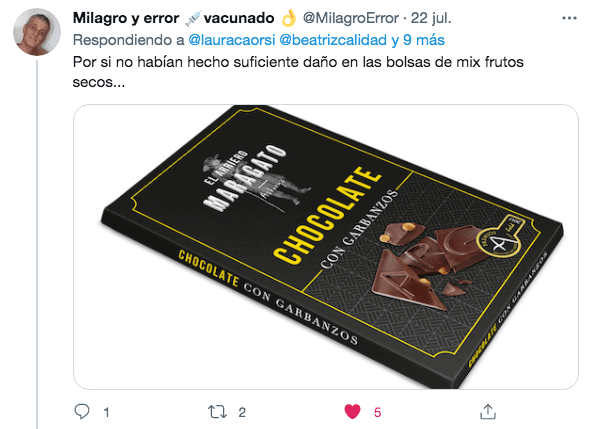Open the 22 jul. timestamp link
594x429 pixels.
point(431,18)
